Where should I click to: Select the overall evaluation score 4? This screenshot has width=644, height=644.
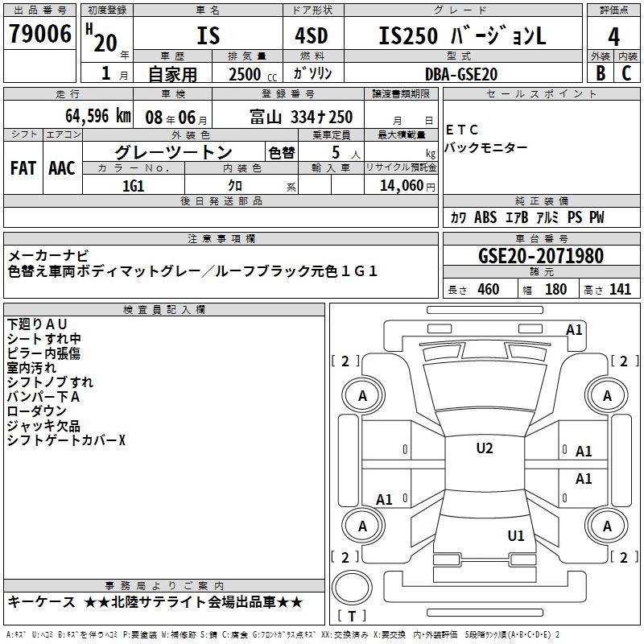point(613,37)
